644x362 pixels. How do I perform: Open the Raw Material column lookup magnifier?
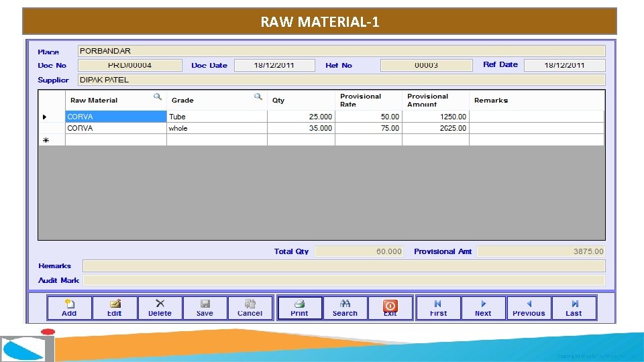click(157, 97)
